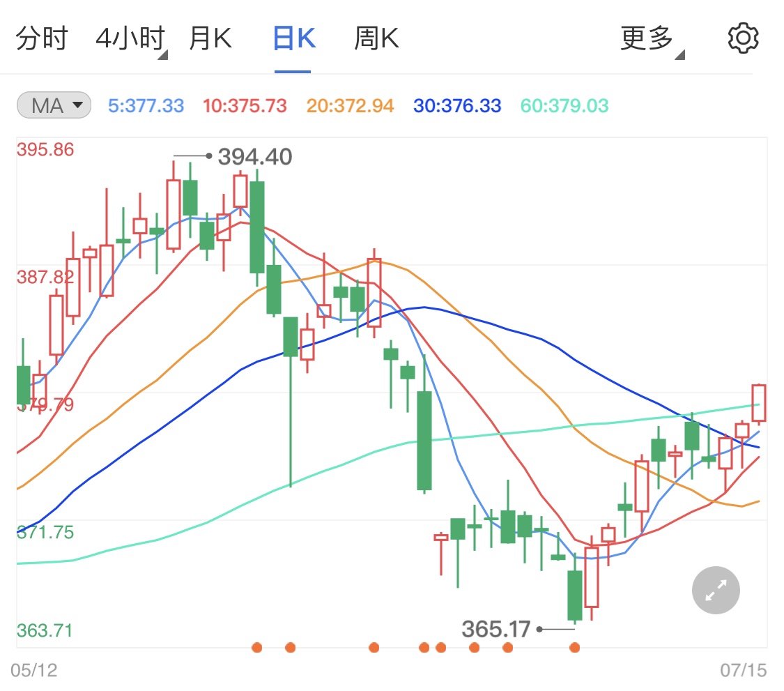This screenshot has height=691, width=784.
Task: Click the 395.86 axis price label
Action: click(45, 150)
